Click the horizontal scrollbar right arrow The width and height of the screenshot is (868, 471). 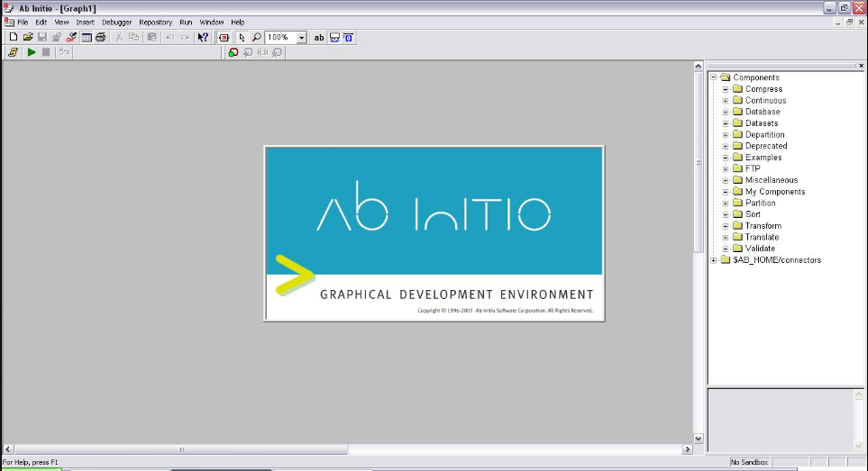688,449
